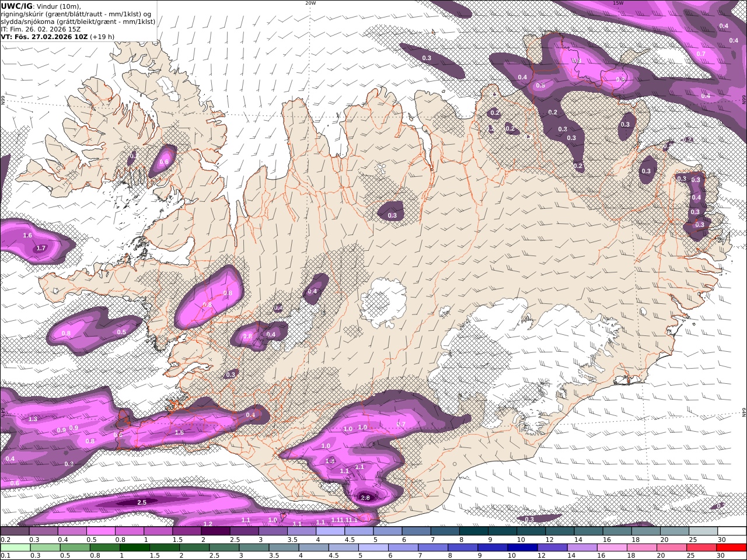Image resolution: width=747 pixels, height=560 pixels.
Task: Click the 15W longitude label
Action: (x=618, y=3)
